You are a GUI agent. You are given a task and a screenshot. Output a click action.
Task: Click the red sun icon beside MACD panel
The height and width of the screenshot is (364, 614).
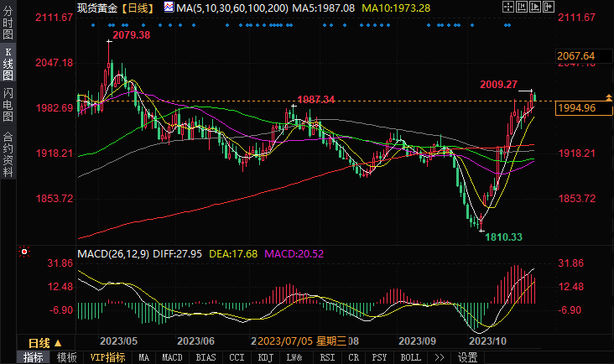click(24, 252)
